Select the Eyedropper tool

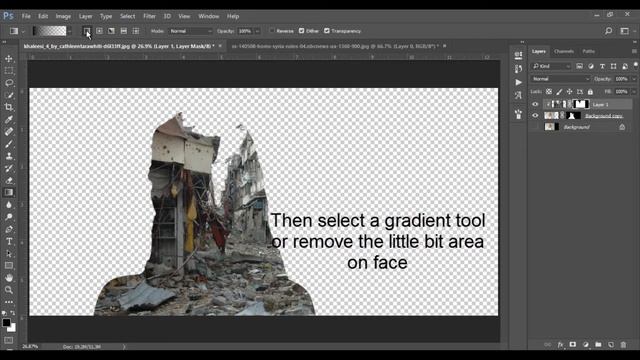point(9,120)
